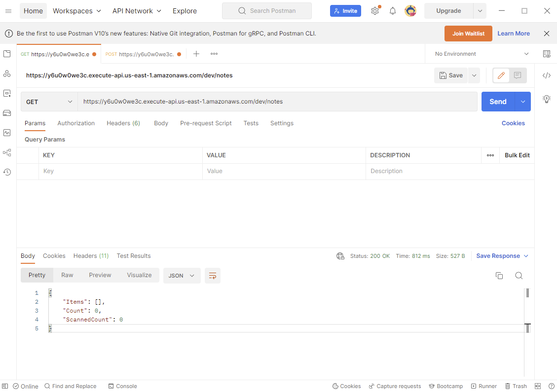The height and width of the screenshot is (392, 557).
Task: Copy the response body to clipboard
Action: [499, 276]
